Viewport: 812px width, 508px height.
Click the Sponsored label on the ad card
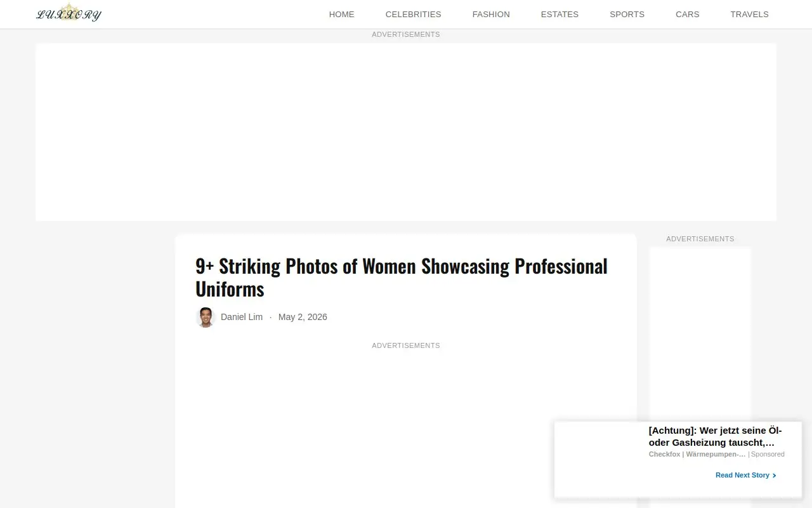tap(768, 454)
